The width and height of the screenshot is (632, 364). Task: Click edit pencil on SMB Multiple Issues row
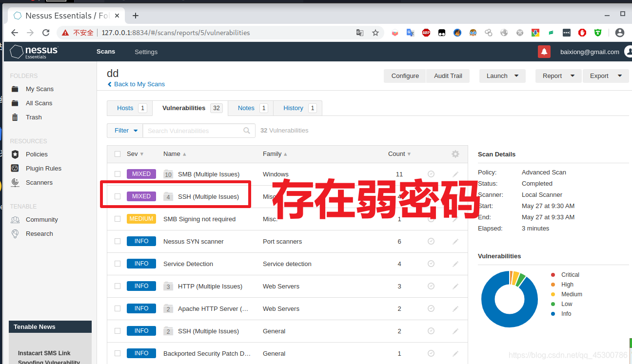455,174
